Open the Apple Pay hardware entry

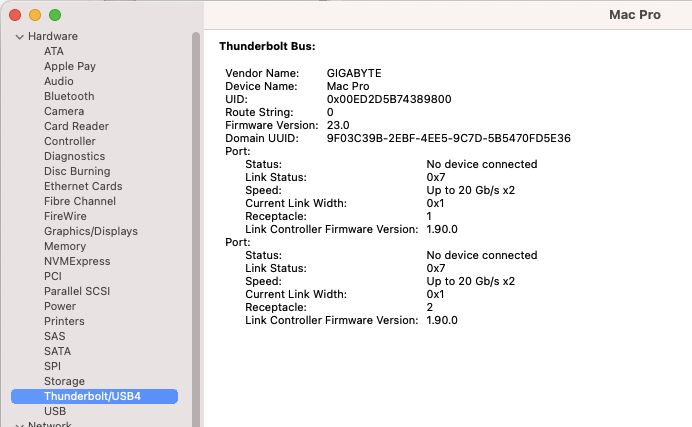[x=70, y=66]
